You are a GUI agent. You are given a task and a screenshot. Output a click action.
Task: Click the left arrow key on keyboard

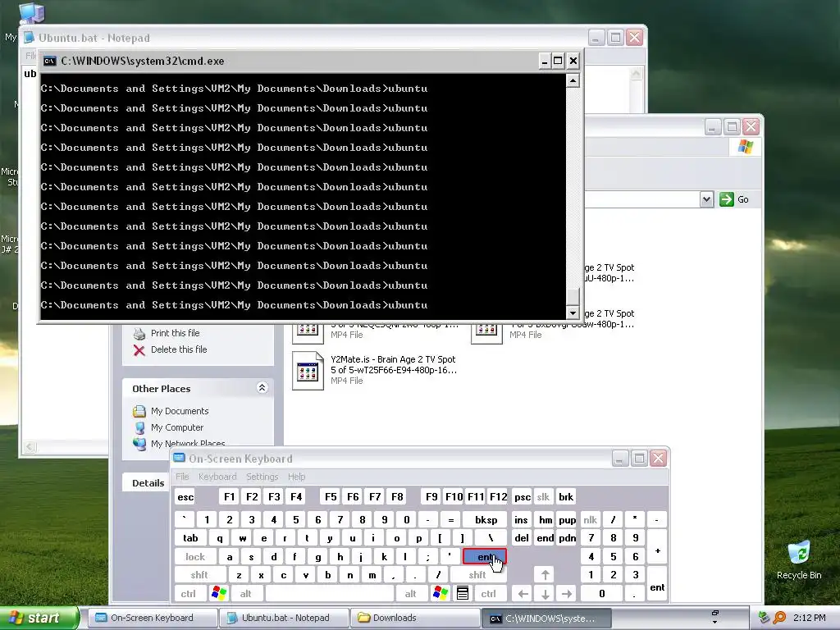(x=523, y=594)
